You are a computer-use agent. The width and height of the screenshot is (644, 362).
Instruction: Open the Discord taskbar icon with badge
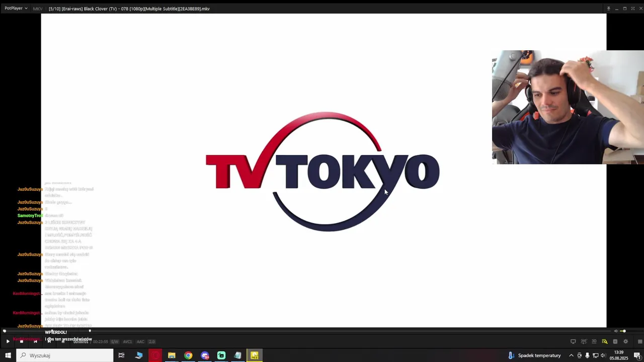pyautogui.click(x=205, y=355)
